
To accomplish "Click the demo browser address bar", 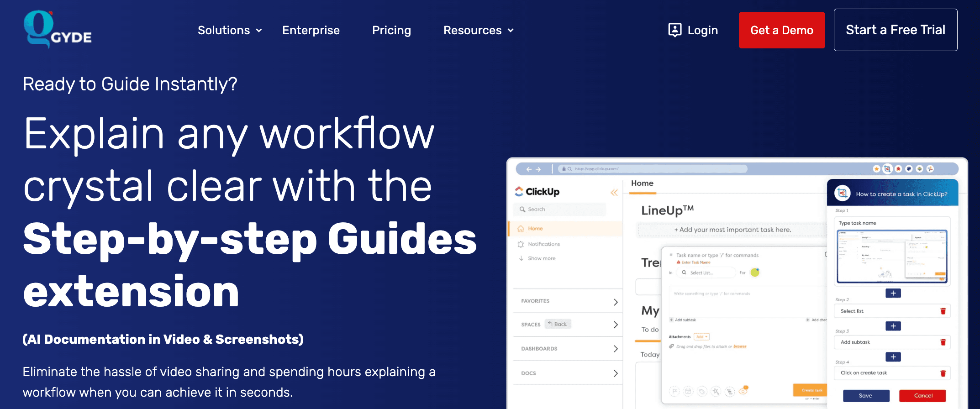I will 653,169.
